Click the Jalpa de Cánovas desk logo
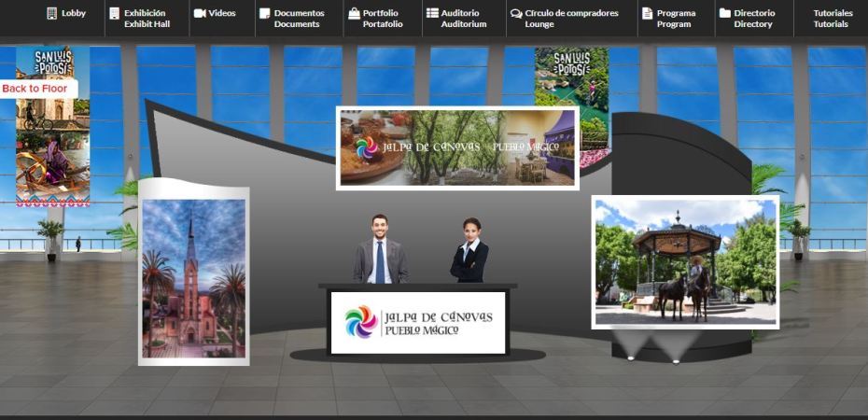 (417, 322)
